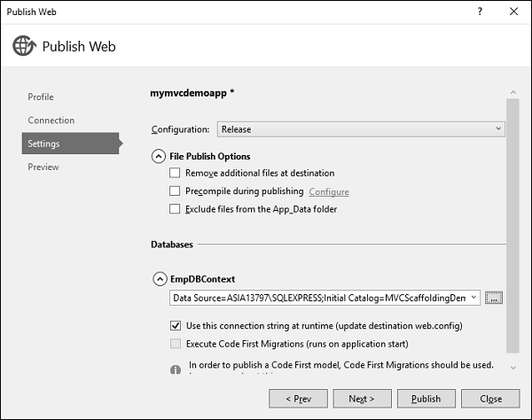Click the help question mark button
Screen dimensions: 532x420
tap(480, 12)
